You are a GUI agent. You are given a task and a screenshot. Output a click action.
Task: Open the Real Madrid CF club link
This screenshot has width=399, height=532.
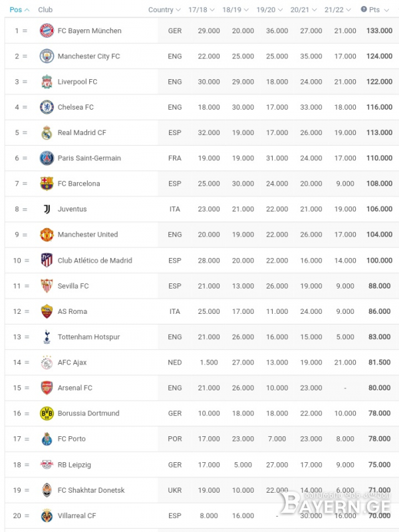(82, 132)
